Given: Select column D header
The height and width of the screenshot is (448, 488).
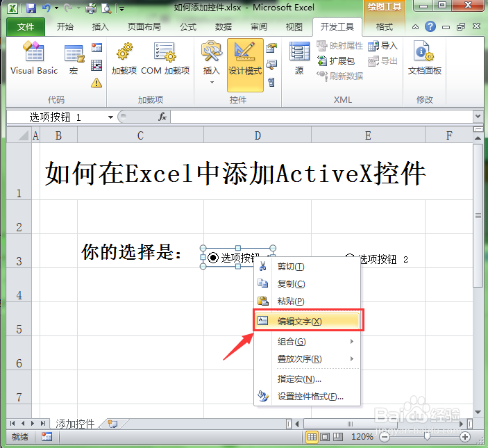Looking at the screenshot, I should coord(258,135).
